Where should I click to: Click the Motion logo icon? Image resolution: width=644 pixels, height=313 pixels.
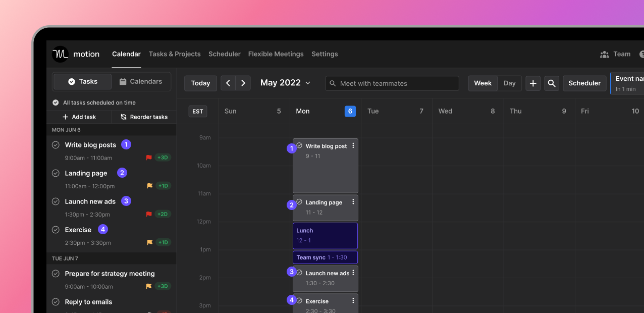coord(61,54)
